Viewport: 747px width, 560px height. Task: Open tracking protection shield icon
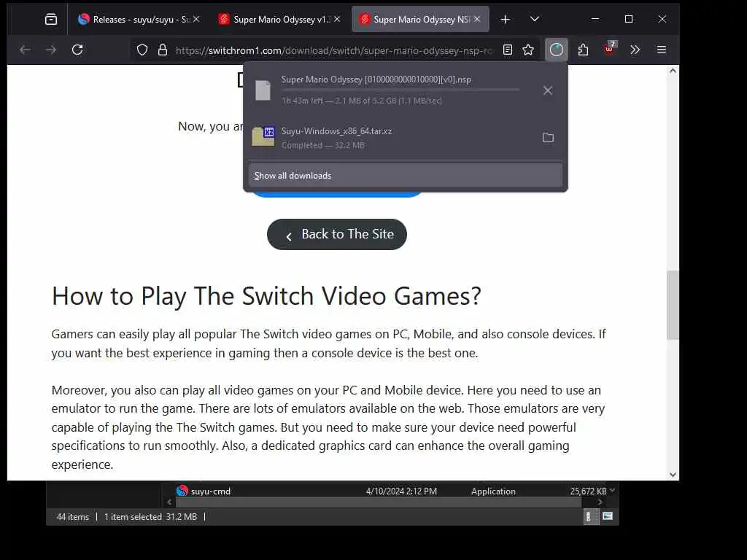pos(142,50)
